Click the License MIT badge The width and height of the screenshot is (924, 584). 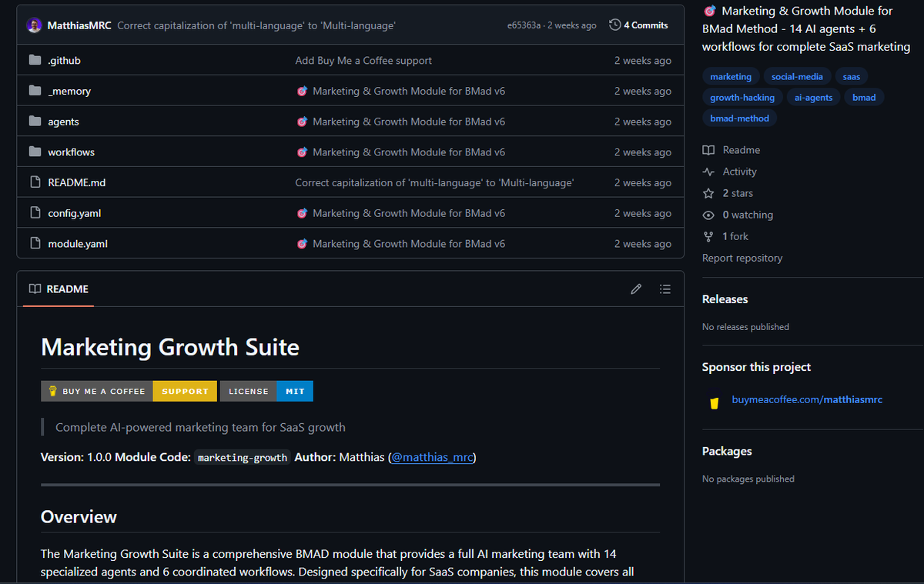(x=266, y=391)
